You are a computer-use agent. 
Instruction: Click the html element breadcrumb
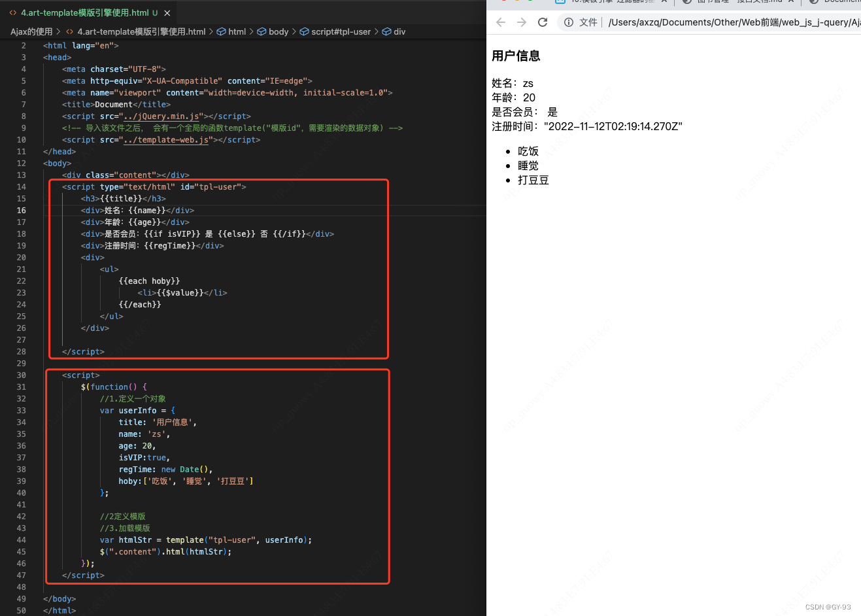pyautogui.click(x=237, y=31)
